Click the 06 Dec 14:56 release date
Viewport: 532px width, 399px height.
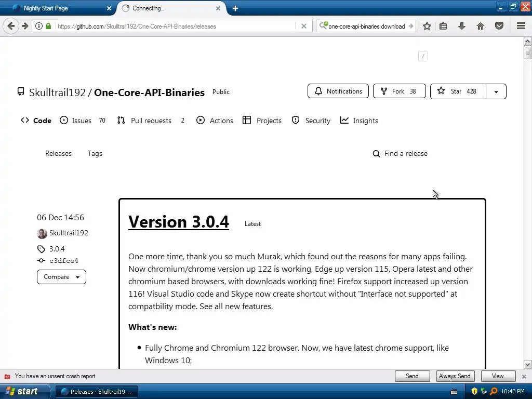(x=60, y=218)
